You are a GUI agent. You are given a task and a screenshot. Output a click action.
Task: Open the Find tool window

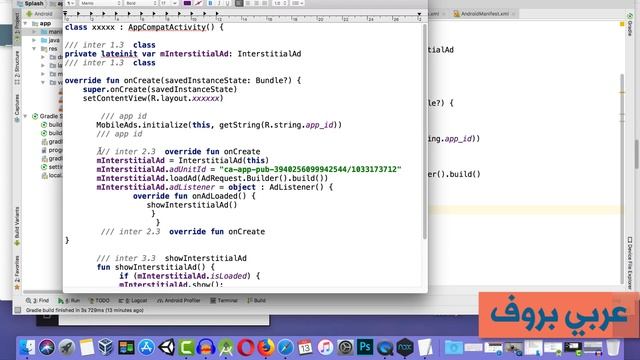(38, 300)
